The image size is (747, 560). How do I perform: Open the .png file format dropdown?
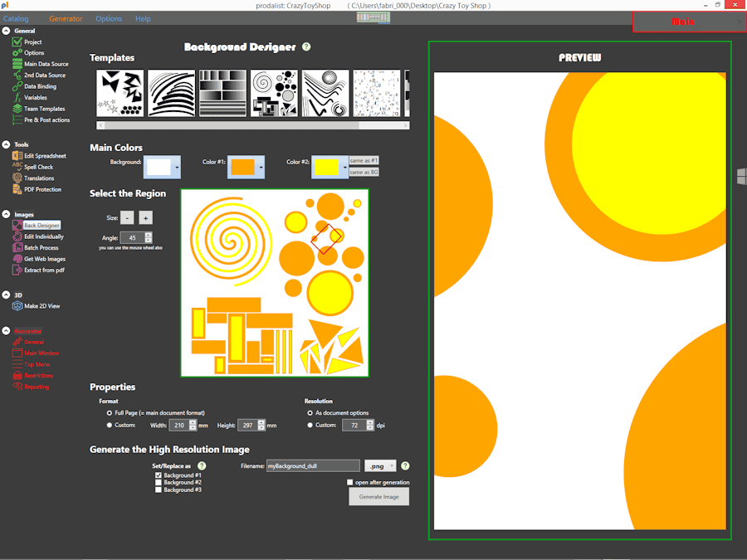(x=380, y=465)
